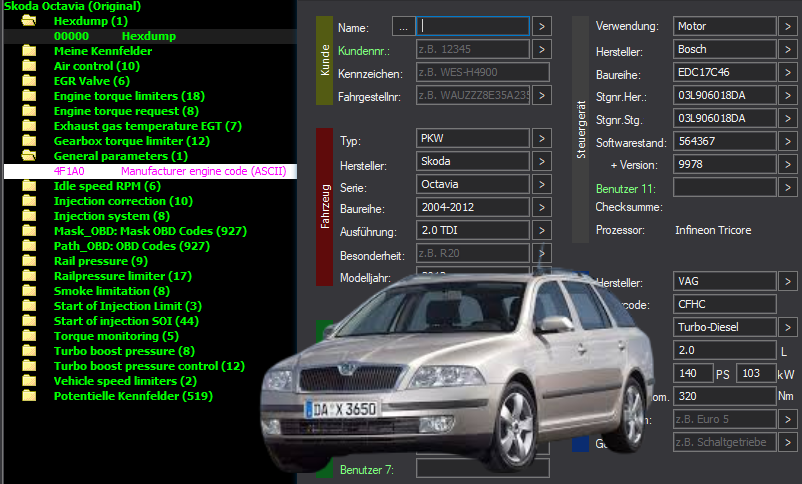Collapse the General parameters open folder icon

coord(29,156)
